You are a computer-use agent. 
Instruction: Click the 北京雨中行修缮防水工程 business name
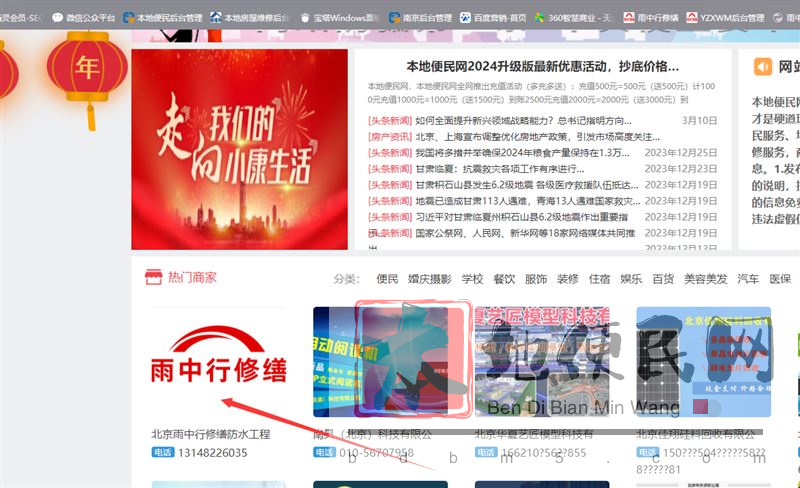[211, 434]
